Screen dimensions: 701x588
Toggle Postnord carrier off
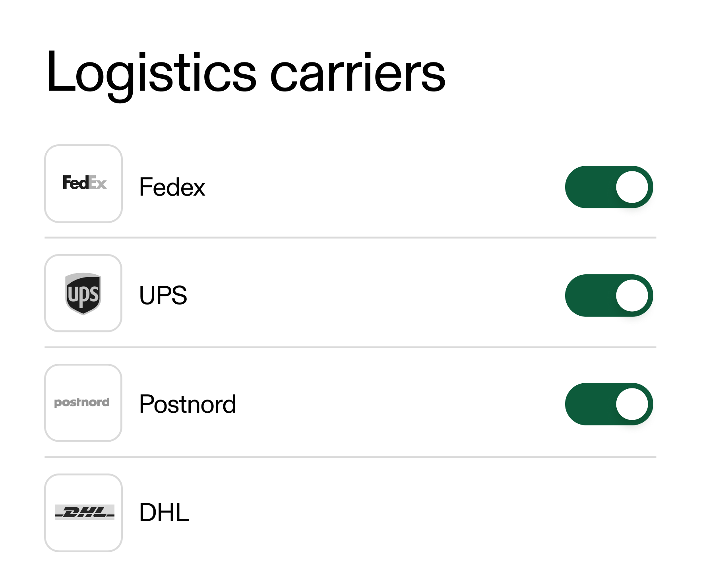coord(608,404)
